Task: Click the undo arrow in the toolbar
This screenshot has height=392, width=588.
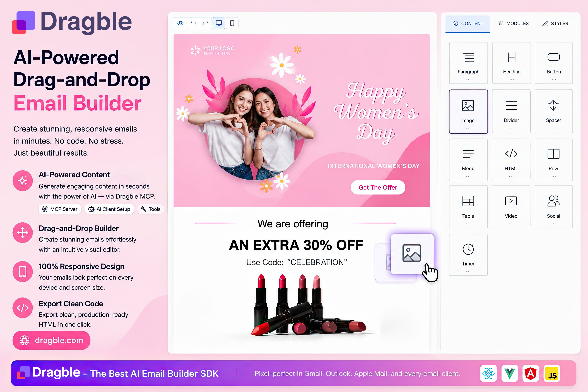Action: [194, 23]
